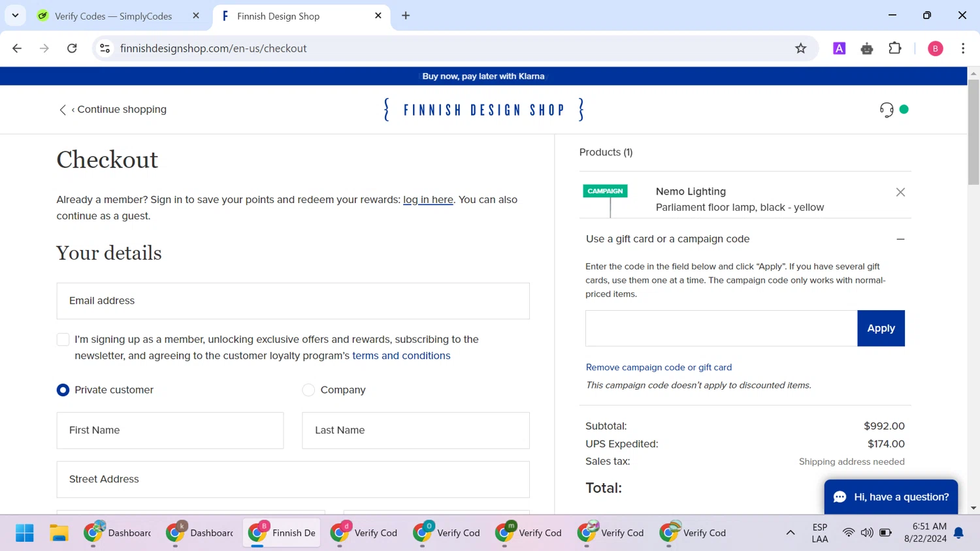Image resolution: width=980 pixels, height=551 pixels.
Task: Click the campaign code input field
Action: point(721,328)
